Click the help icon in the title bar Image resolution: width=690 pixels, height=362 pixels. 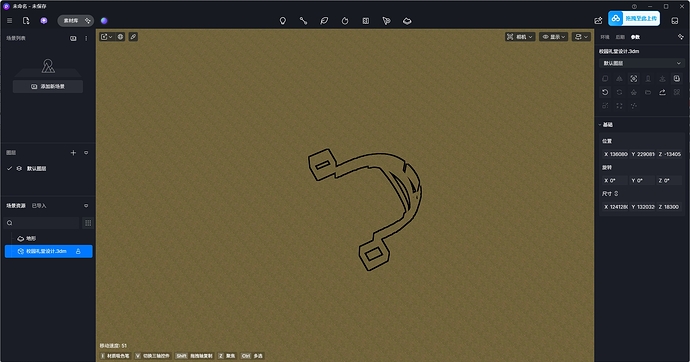coord(634,6)
